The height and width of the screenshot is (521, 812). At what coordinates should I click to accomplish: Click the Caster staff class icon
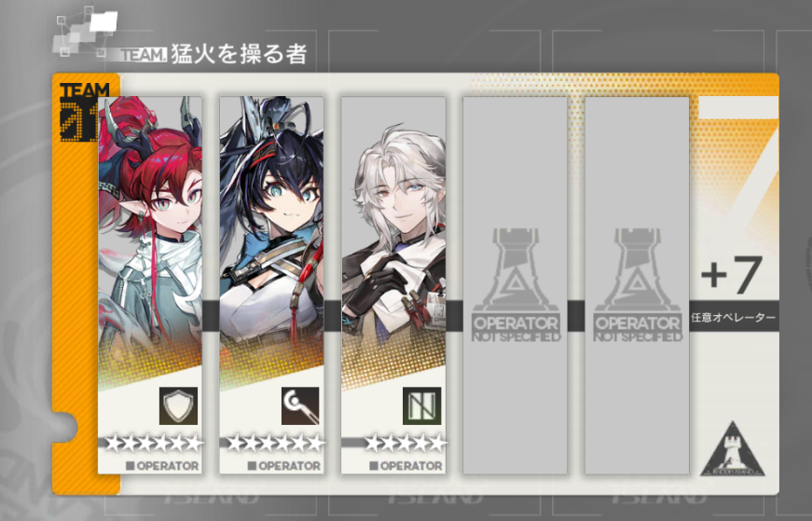coord(300,405)
